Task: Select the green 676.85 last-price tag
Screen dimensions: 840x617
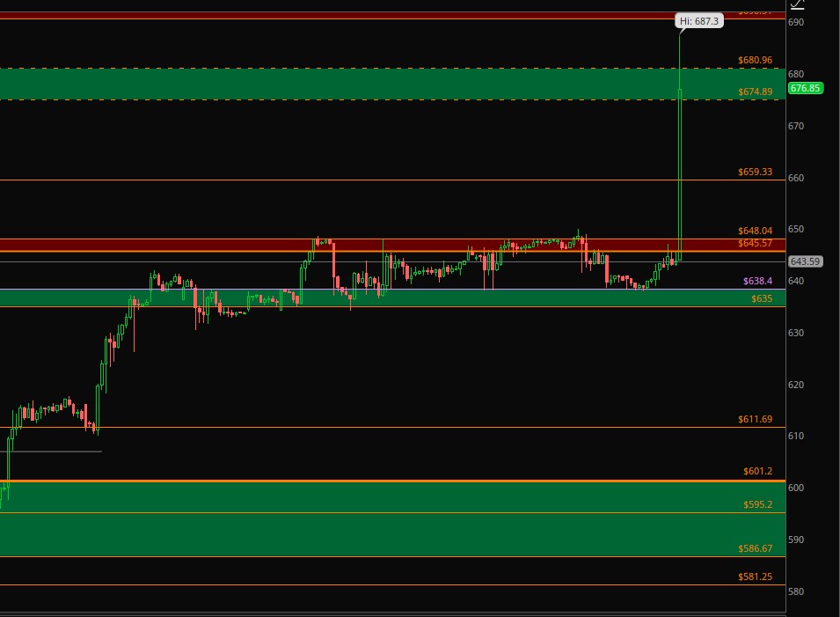Action: [805, 88]
